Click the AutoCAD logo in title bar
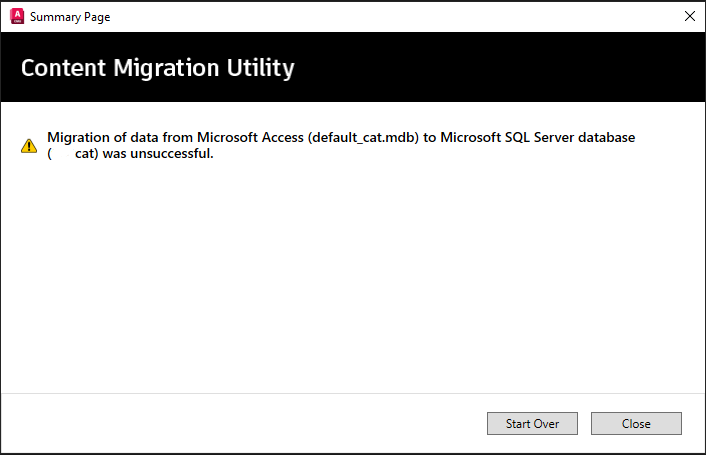 tap(16, 16)
